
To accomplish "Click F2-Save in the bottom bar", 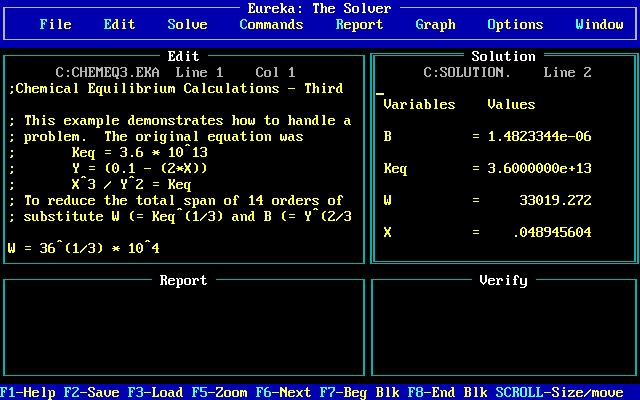I will [92, 392].
